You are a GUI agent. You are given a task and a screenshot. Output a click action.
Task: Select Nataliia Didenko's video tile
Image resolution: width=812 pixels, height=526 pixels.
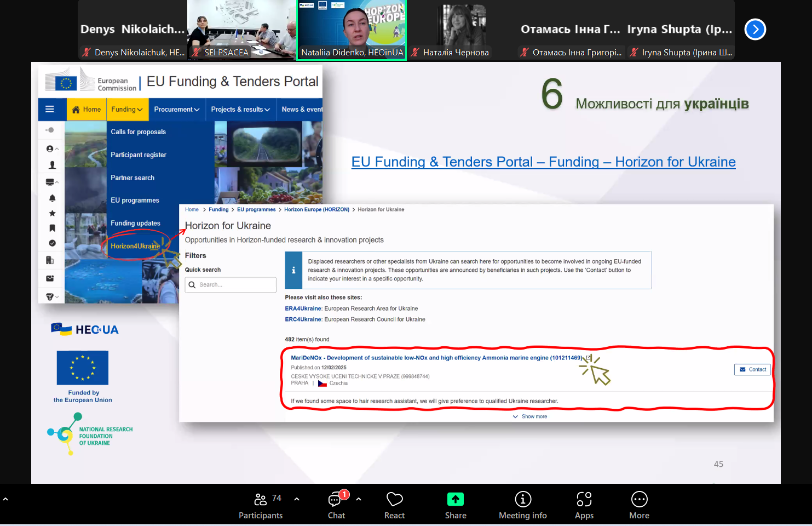click(x=352, y=30)
